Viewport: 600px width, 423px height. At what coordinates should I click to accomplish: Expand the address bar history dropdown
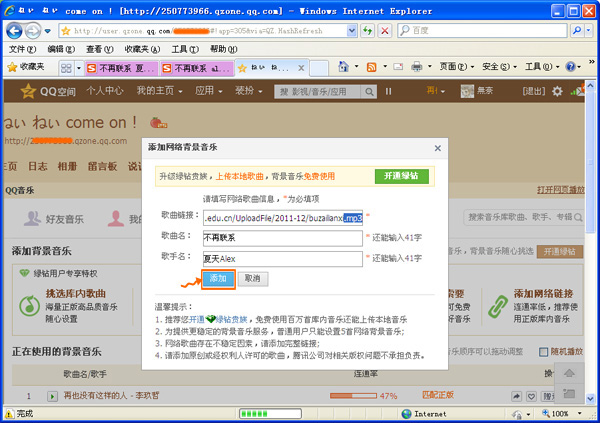[x=352, y=31]
